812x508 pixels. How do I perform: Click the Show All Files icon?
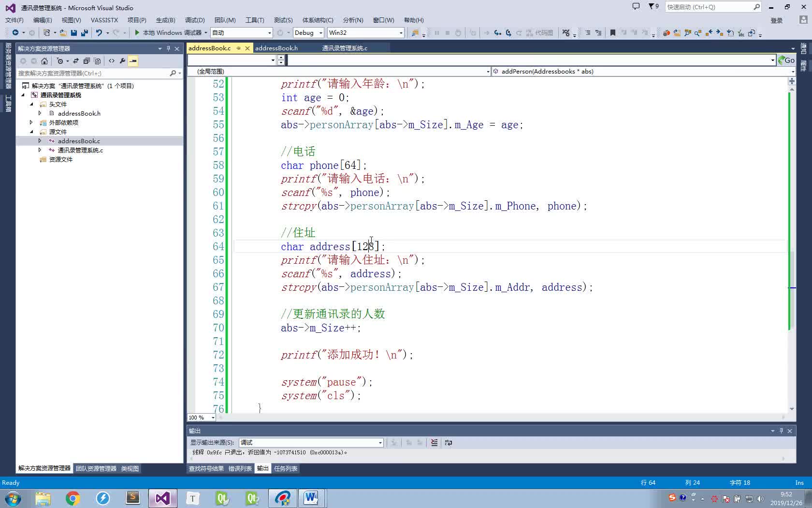coord(97,60)
